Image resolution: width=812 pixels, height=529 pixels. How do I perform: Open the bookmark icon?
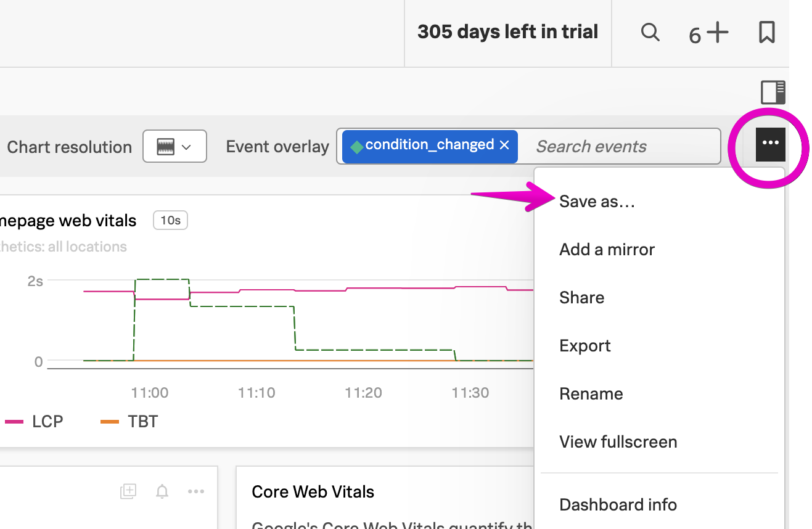tap(766, 32)
